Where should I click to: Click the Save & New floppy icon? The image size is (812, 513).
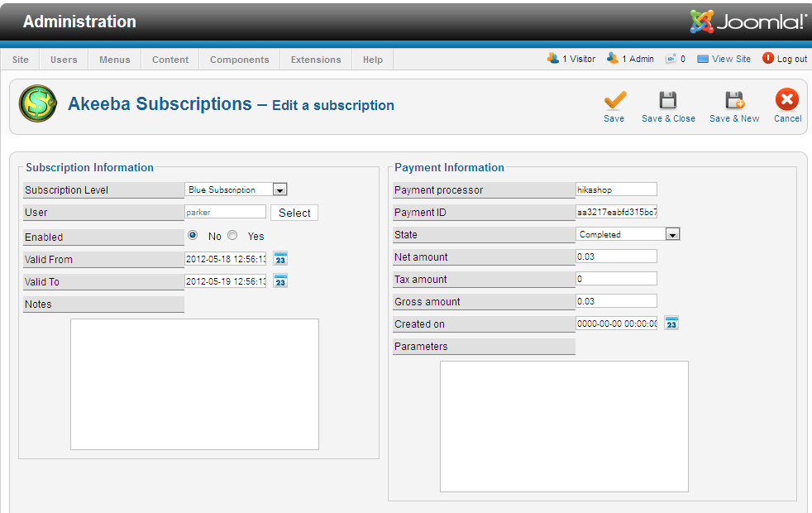pos(734,100)
